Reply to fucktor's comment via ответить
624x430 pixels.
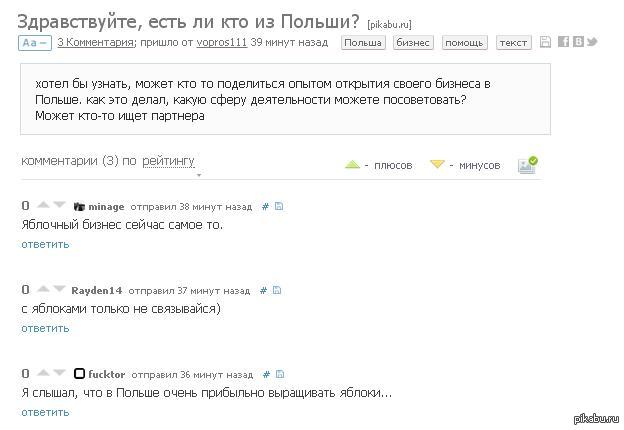[x=45, y=411]
